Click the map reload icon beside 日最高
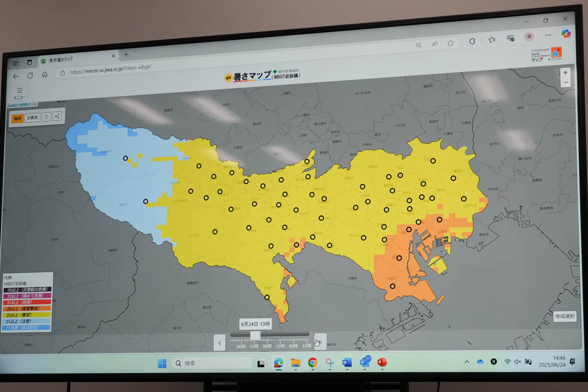Screen dimensions: 588x392 [x=47, y=117]
